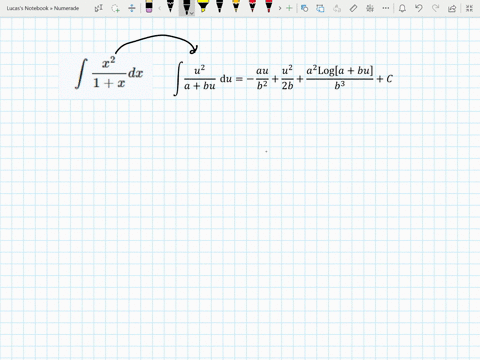This screenshot has height=360, width=480.
Task: Open the selected black pen's options dropdown
Action: tap(192, 13)
